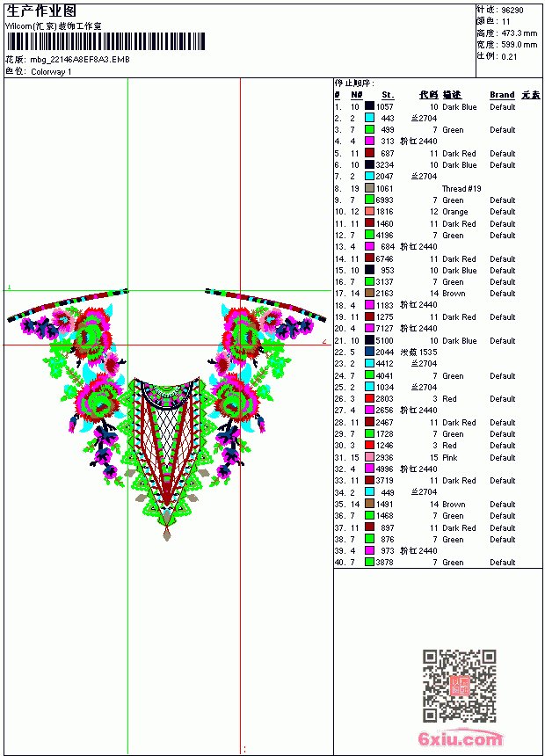545x756 pixels.
Task: Click the N# column header
Action: [x=356, y=95]
